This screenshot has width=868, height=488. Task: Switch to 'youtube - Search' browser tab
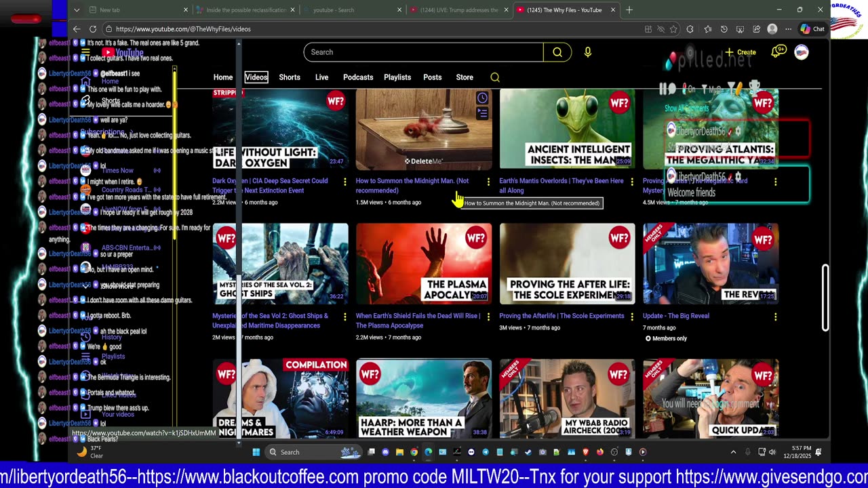pyautogui.click(x=351, y=10)
